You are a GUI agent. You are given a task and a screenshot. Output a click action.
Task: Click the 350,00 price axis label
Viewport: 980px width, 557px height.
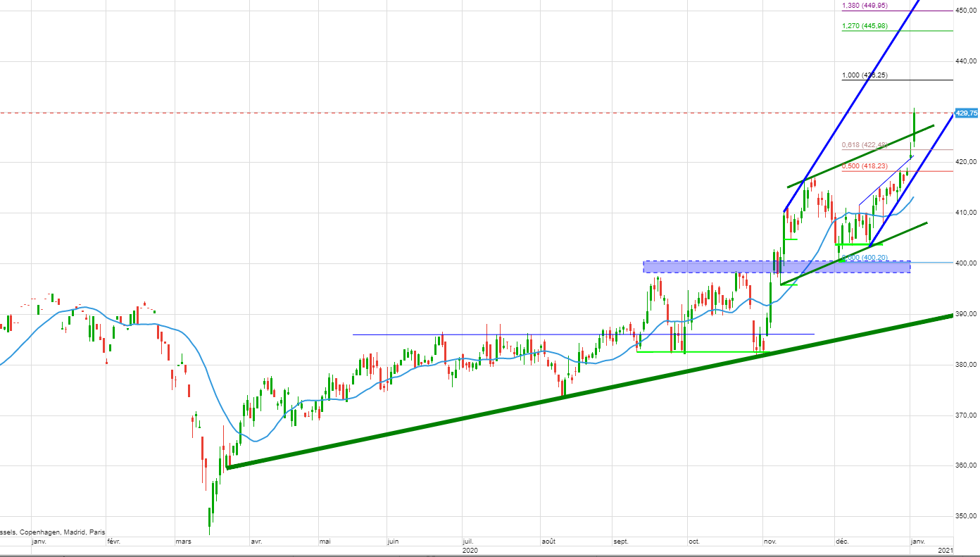966,516
